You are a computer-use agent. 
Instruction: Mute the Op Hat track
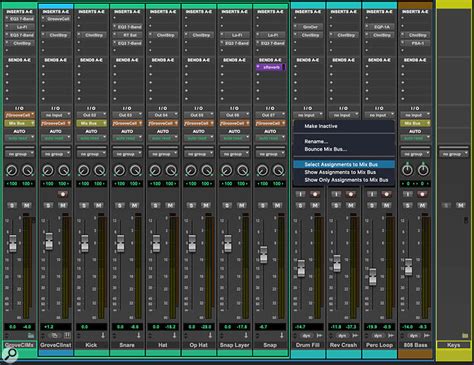(206, 205)
